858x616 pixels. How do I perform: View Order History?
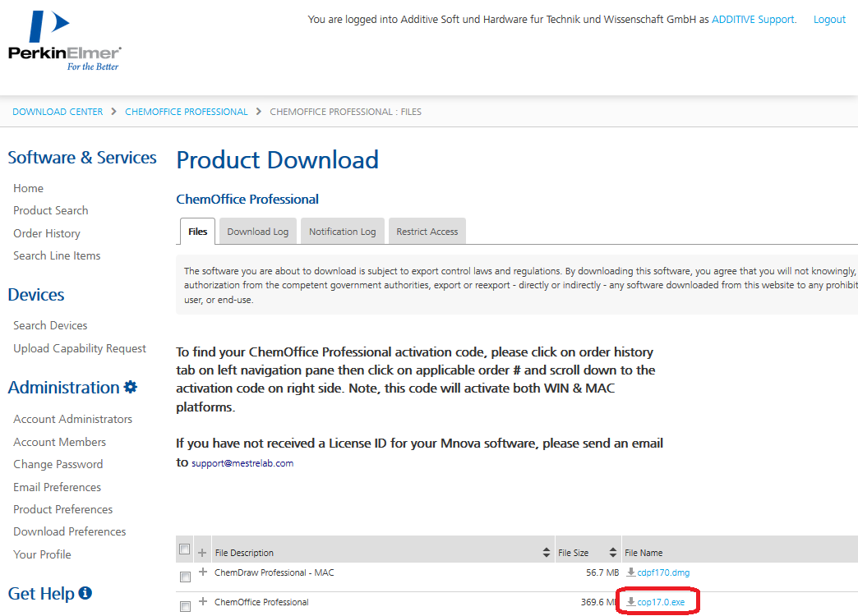(47, 233)
